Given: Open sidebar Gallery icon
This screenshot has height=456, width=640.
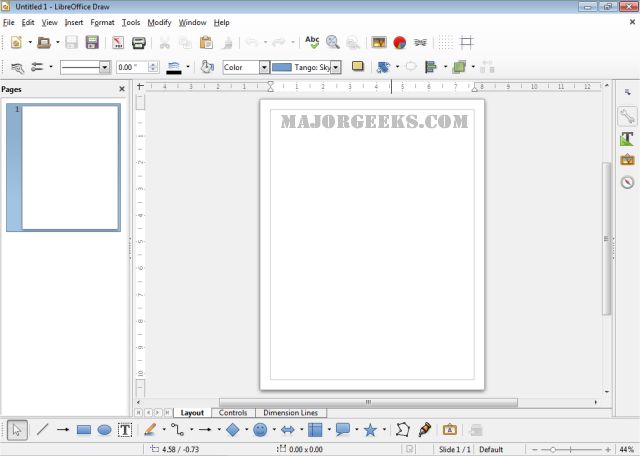Looking at the screenshot, I should pos(627,160).
